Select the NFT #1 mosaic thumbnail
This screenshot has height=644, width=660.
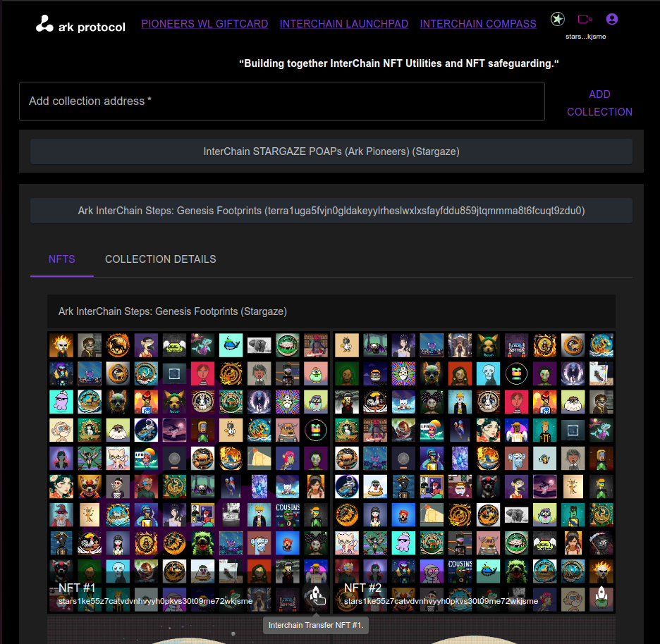pyautogui.click(x=188, y=472)
